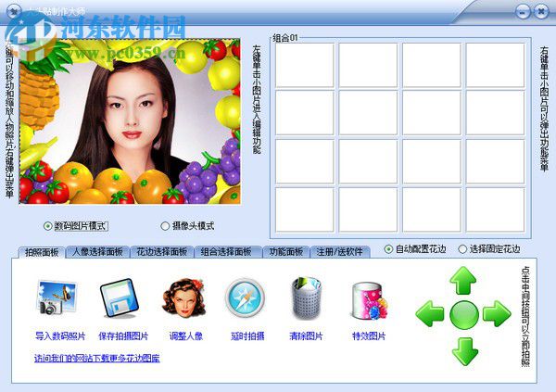This screenshot has width=556, height=392.
Task: Click the green right arrow
Action: pos(497,313)
